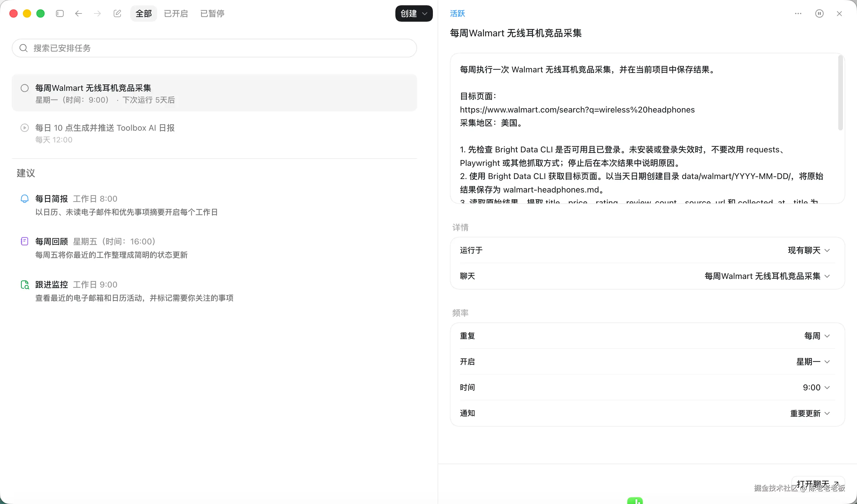
Task: Go forward with the right arrow
Action: [x=98, y=13]
